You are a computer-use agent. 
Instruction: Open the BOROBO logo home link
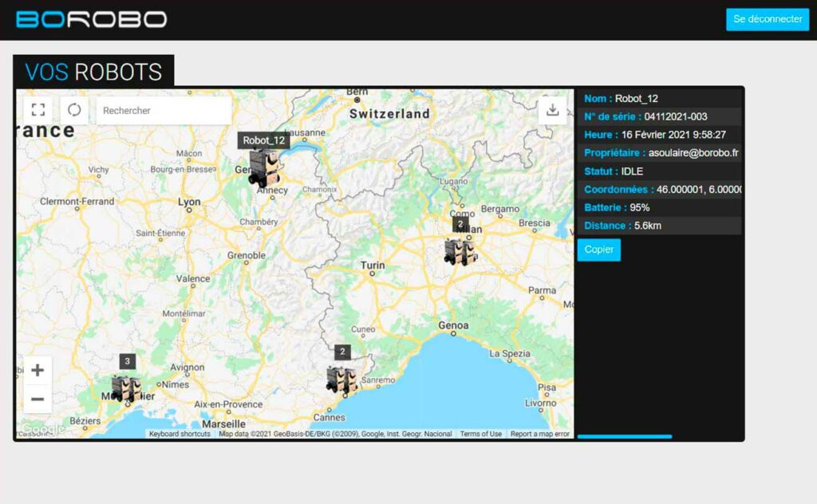(91, 19)
